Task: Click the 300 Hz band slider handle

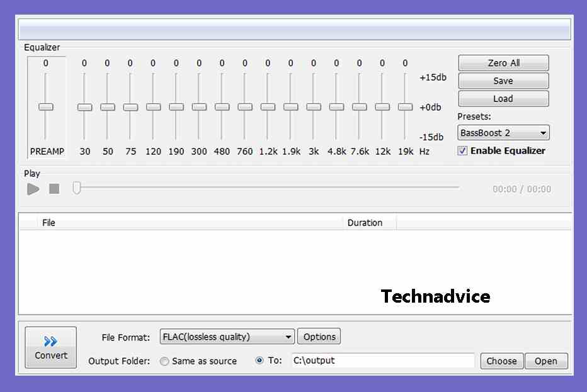Action: [199, 107]
